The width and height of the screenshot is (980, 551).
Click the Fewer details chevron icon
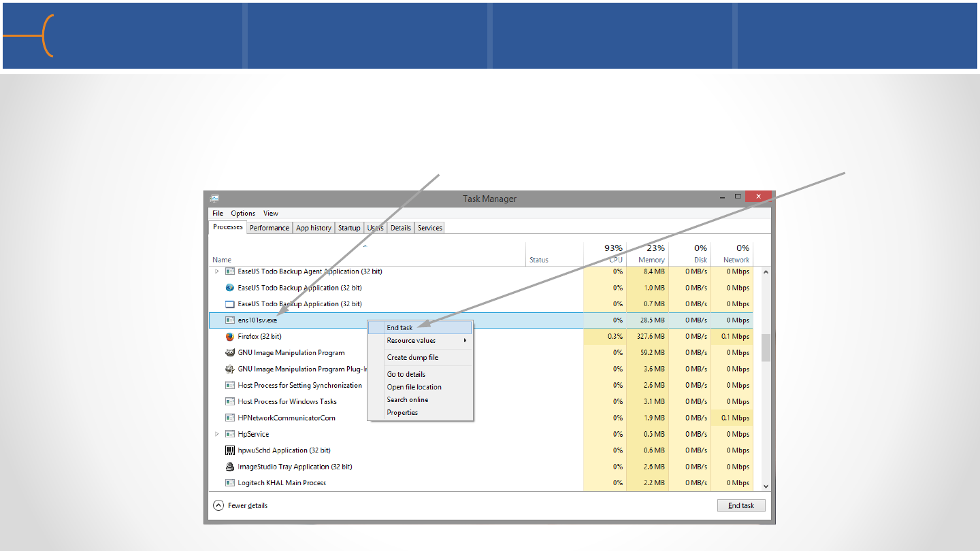pyautogui.click(x=218, y=505)
